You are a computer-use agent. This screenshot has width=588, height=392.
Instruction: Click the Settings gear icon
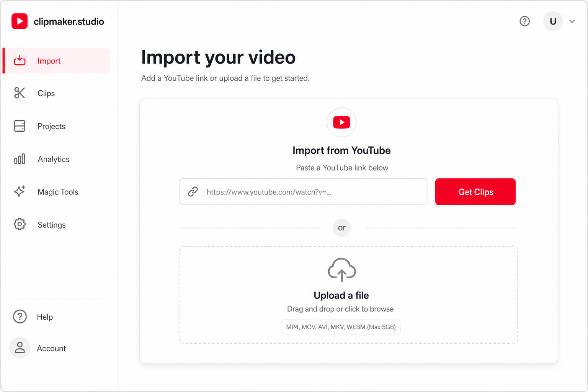point(20,224)
